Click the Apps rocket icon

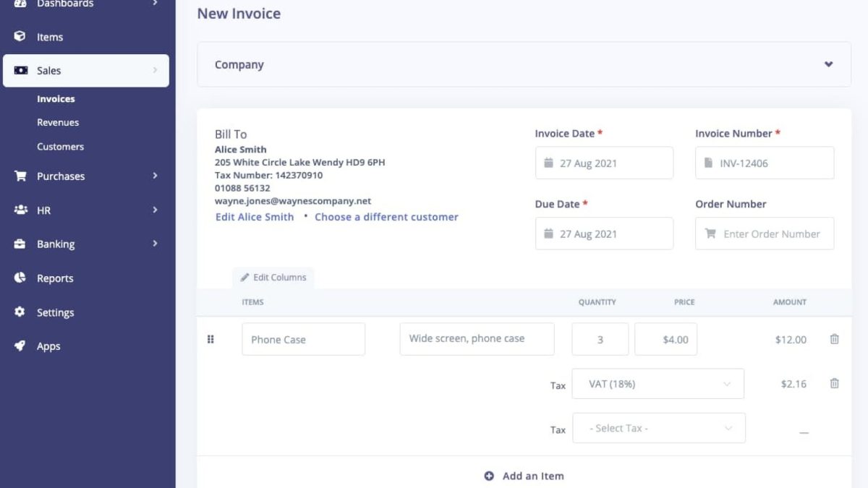(x=20, y=346)
